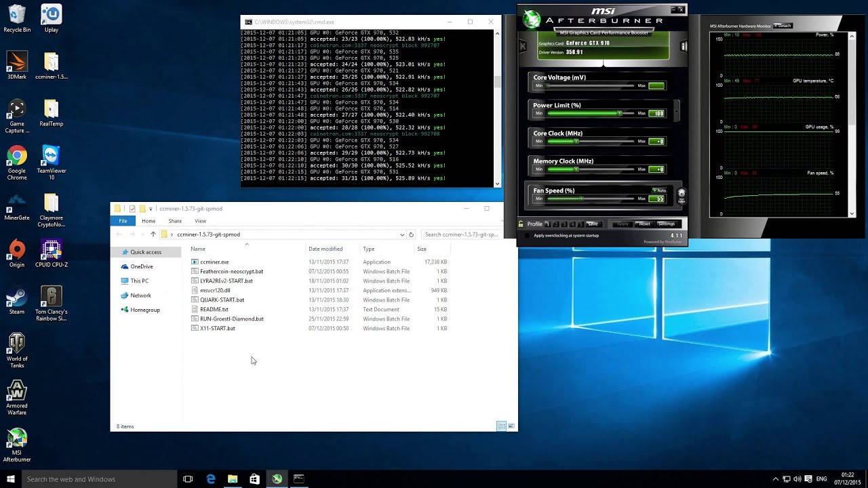Open the Uplay desktop shortcut
This screenshot has height=488, width=868.
pos(52,19)
